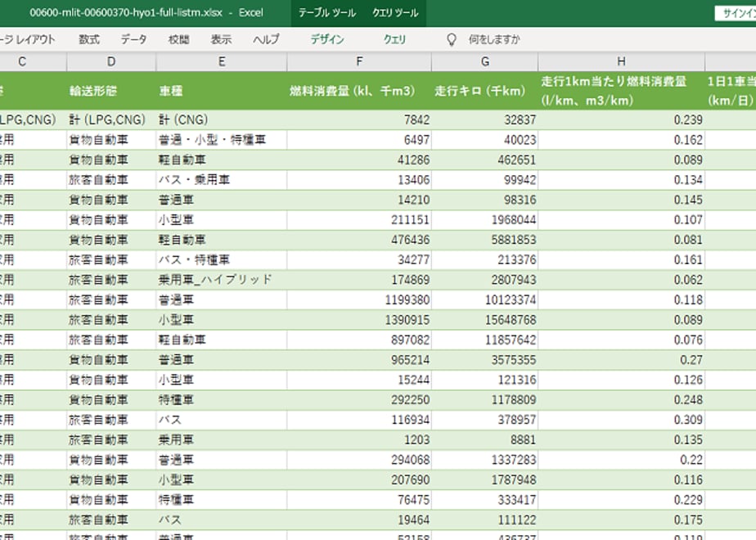Select cell containing 116934

pyautogui.click(x=359, y=420)
